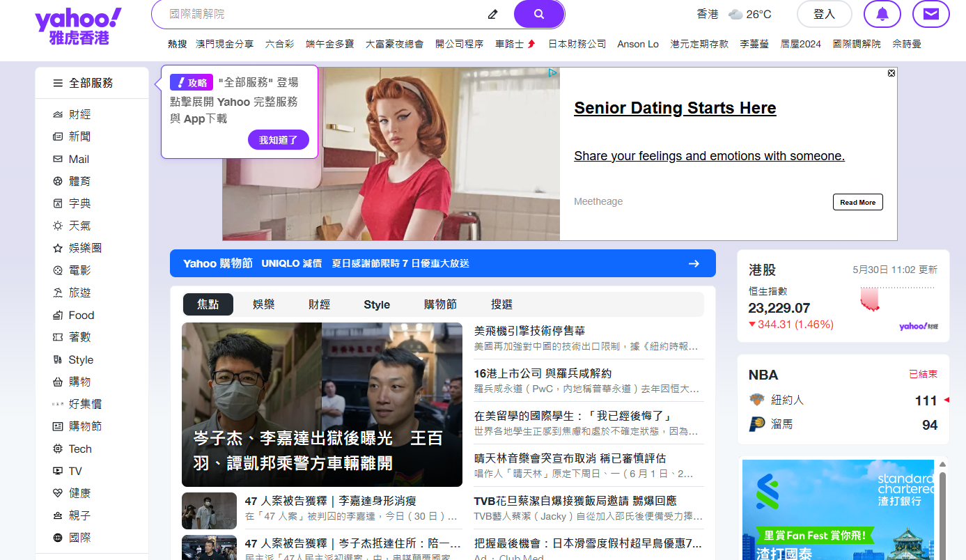
Task: Click the 健康 sidebar heart icon
Action: click(x=58, y=493)
